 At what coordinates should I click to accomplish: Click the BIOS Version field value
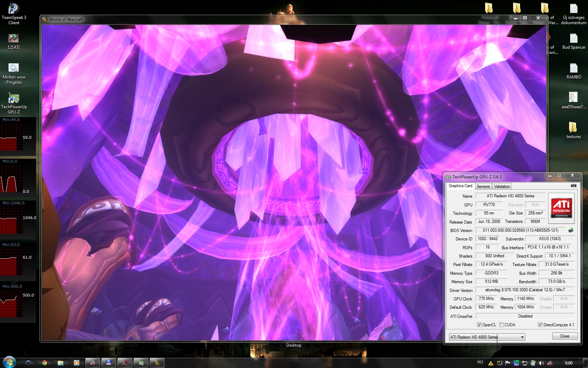pyautogui.click(x=520, y=230)
